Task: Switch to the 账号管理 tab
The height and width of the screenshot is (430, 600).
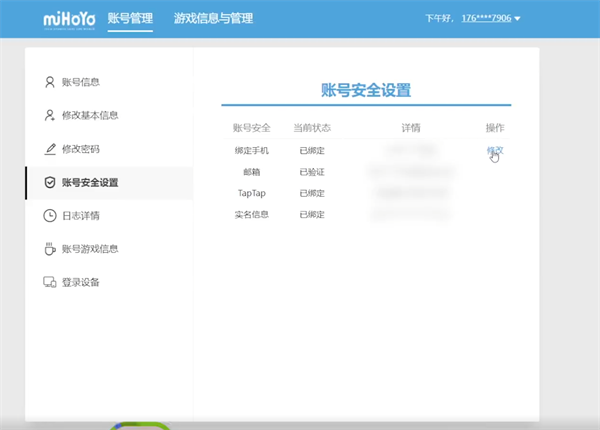Action: tap(130, 18)
